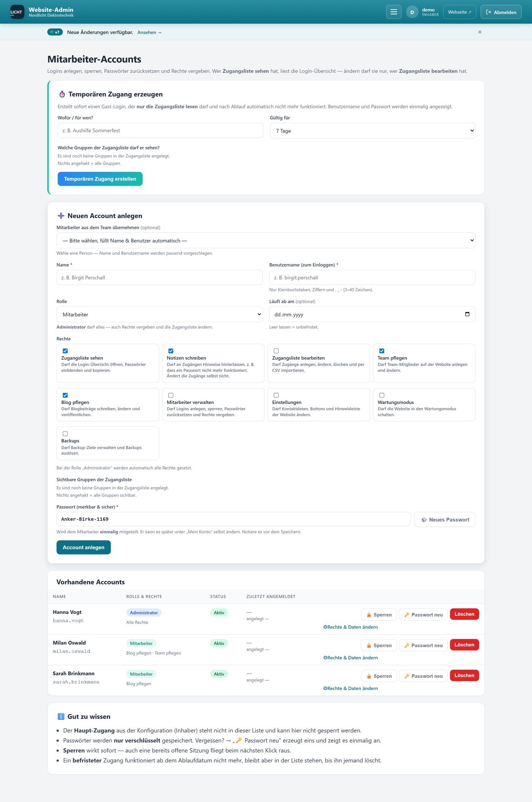Screen dimensions: 532x802
Task: Reset Hanna Vogt's password with Passwort neu
Action: point(423,615)
